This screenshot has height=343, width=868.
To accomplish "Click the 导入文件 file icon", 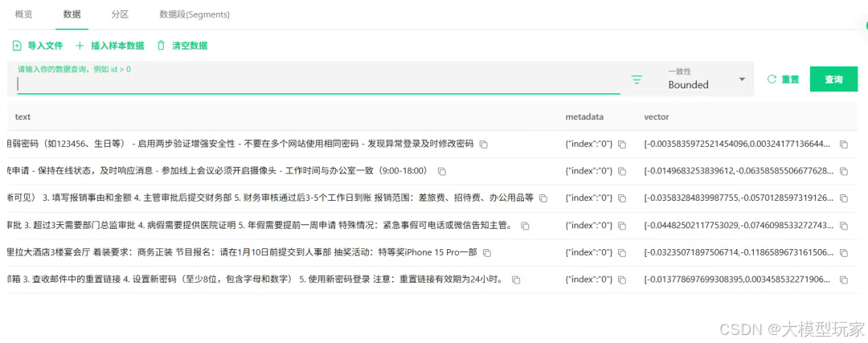I will (x=17, y=45).
